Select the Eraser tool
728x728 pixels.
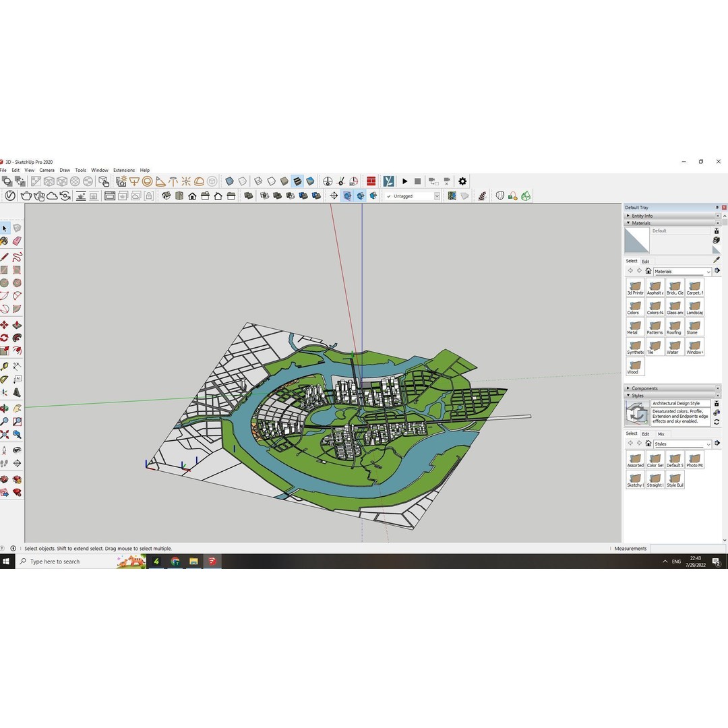point(18,241)
